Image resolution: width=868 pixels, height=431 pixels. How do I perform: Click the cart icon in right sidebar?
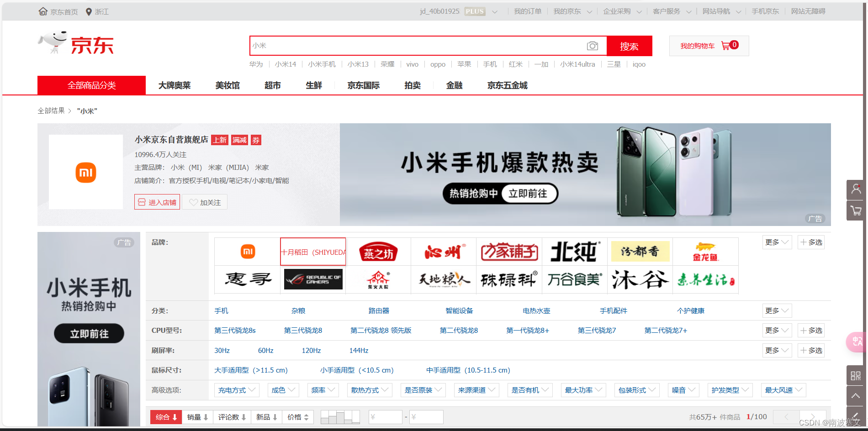856,210
